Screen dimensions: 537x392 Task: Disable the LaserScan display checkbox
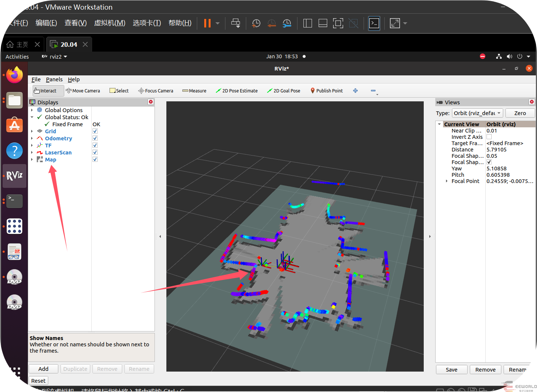tap(95, 153)
